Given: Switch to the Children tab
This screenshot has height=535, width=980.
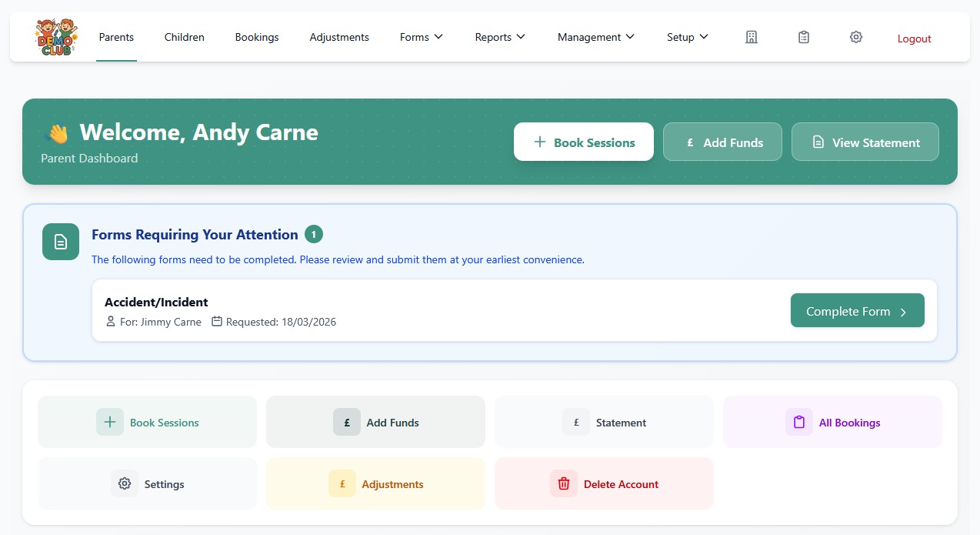Looking at the screenshot, I should [x=185, y=37].
